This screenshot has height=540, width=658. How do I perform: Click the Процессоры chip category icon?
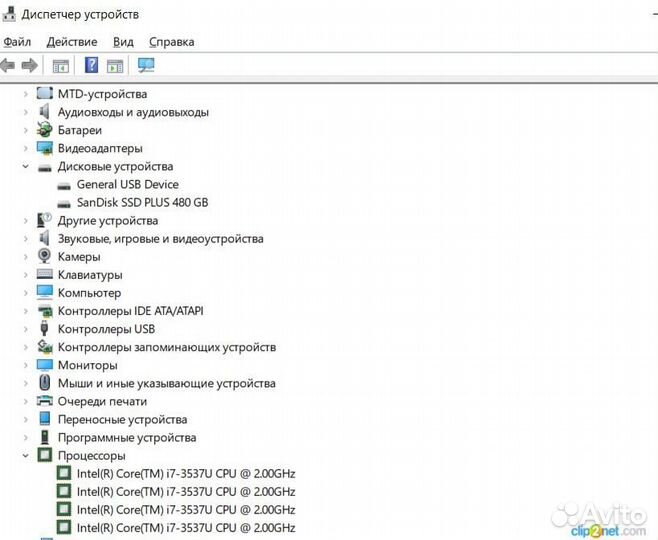coord(44,455)
